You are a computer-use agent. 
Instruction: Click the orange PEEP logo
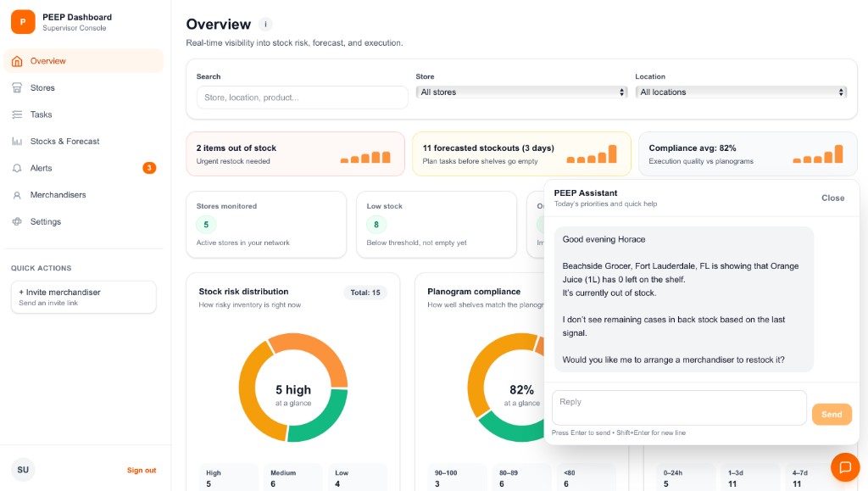pos(23,20)
